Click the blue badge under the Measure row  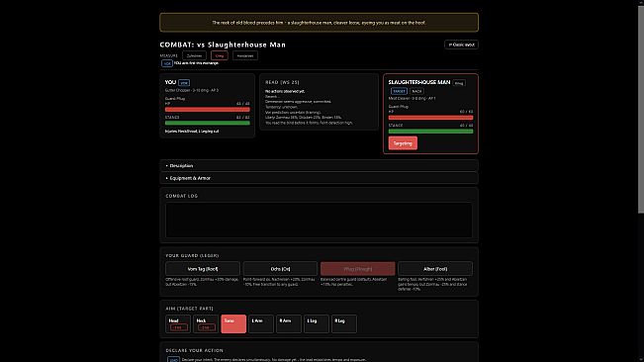(x=167, y=63)
